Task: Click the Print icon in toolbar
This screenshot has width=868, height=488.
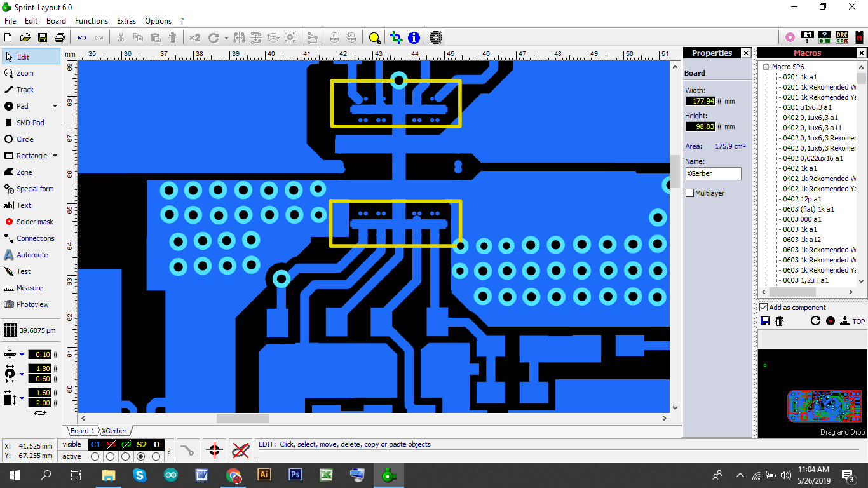Action: coord(59,37)
